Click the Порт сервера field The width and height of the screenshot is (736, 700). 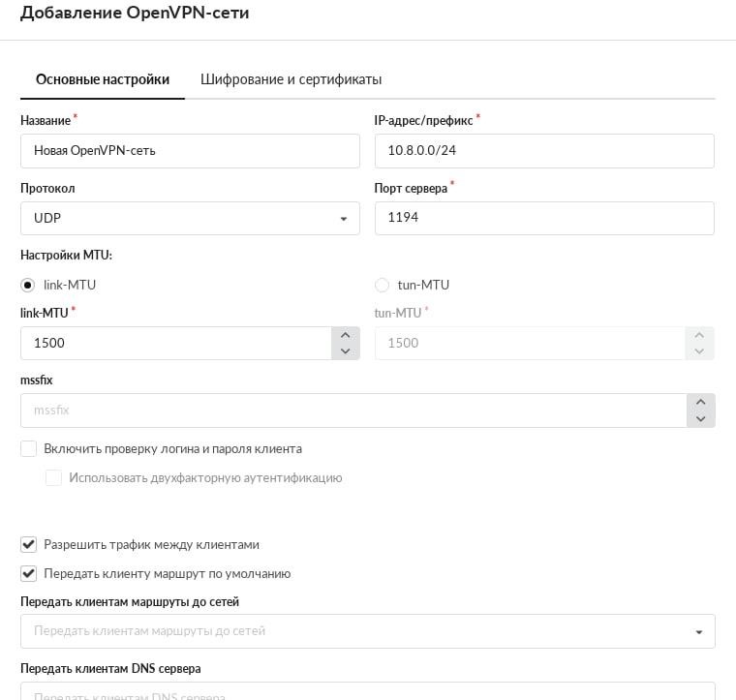[x=544, y=218]
